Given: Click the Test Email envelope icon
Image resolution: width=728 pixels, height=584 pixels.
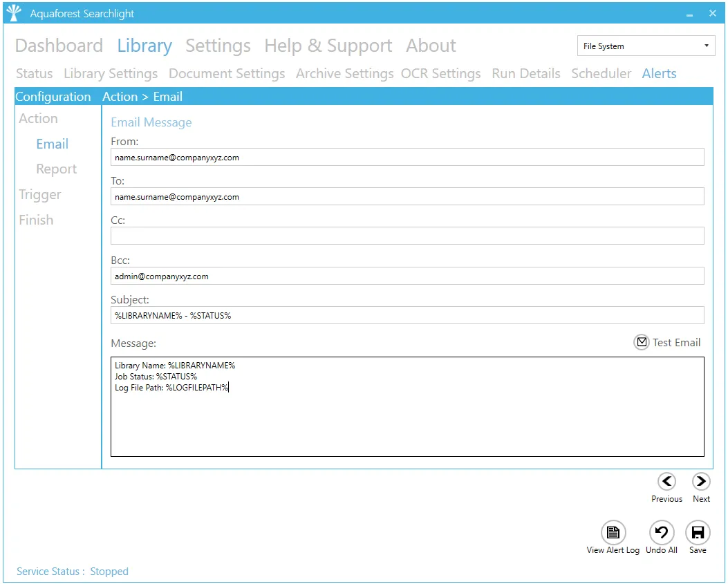Looking at the screenshot, I should (642, 342).
